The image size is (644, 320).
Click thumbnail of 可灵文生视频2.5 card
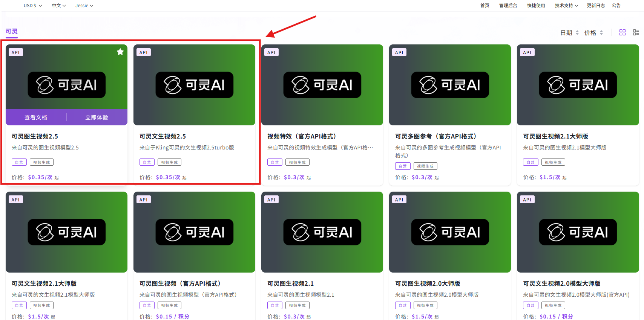(194, 85)
